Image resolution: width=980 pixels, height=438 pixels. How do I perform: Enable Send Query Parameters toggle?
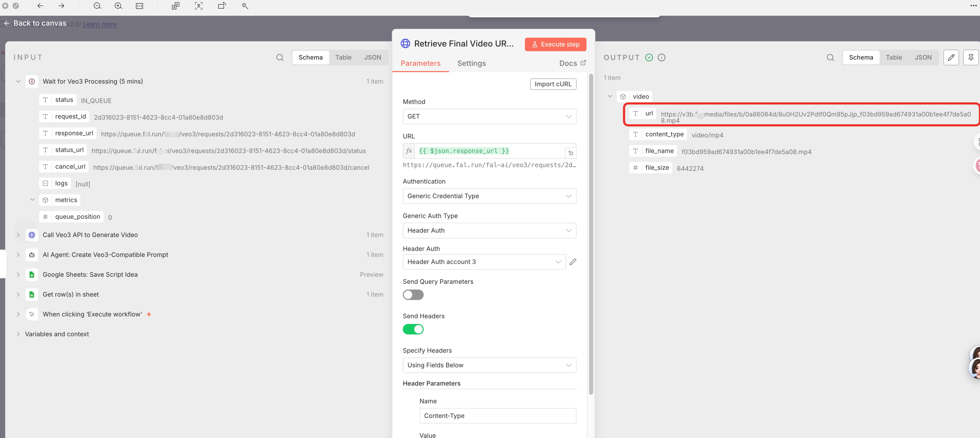coord(413,295)
